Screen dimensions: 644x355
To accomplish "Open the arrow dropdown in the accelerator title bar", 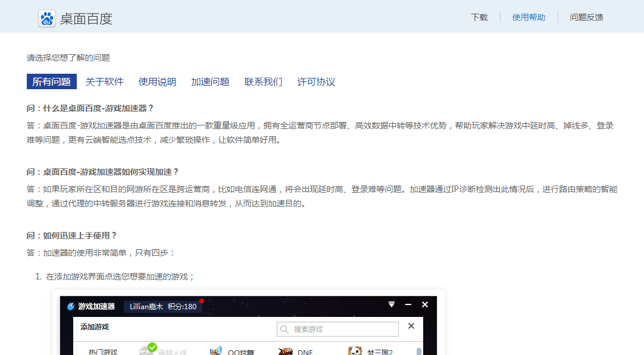I will [x=391, y=304].
